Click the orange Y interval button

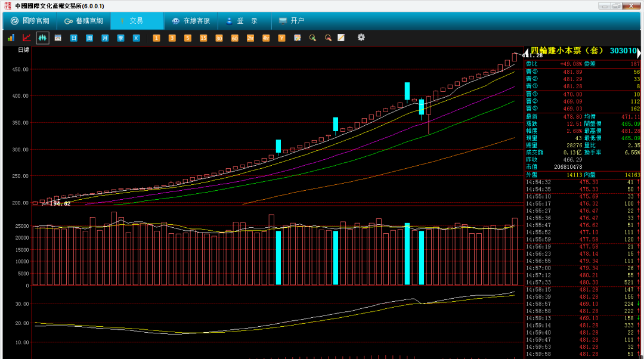point(281,38)
